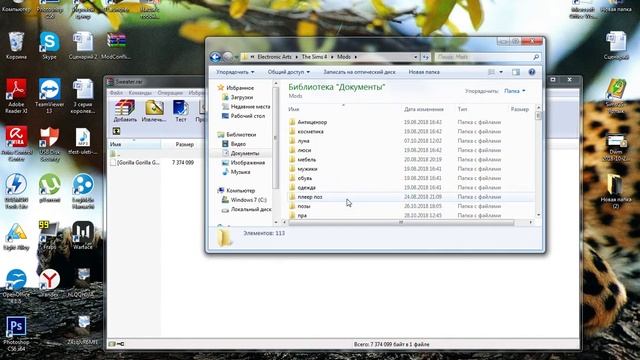
Task: Launch Light Alloy player shortcut
Action: click(x=16, y=236)
